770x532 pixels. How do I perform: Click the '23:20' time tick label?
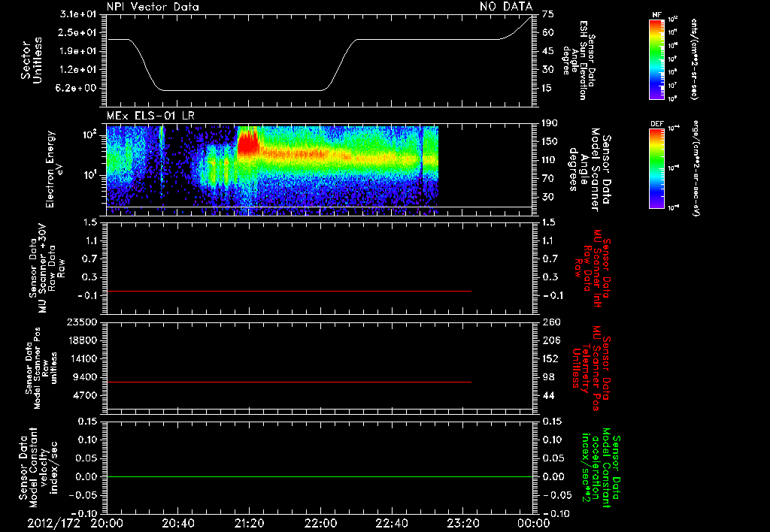(x=463, y=523)
